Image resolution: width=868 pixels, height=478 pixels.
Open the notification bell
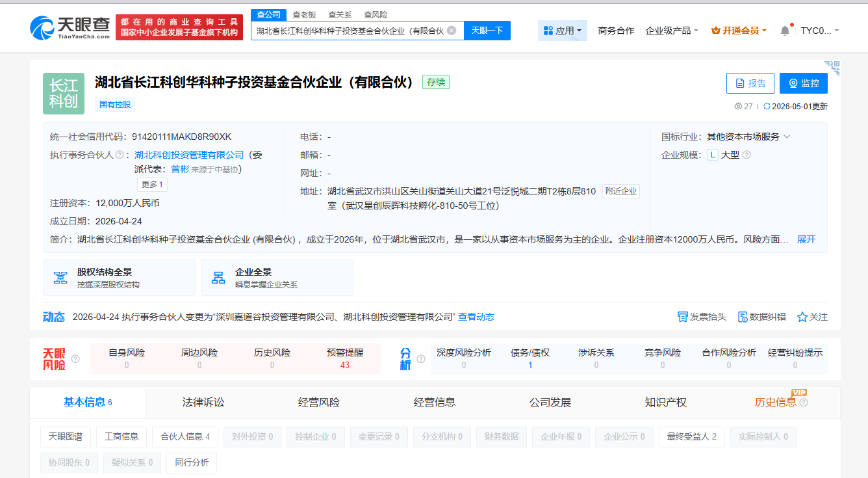[785, 31]
